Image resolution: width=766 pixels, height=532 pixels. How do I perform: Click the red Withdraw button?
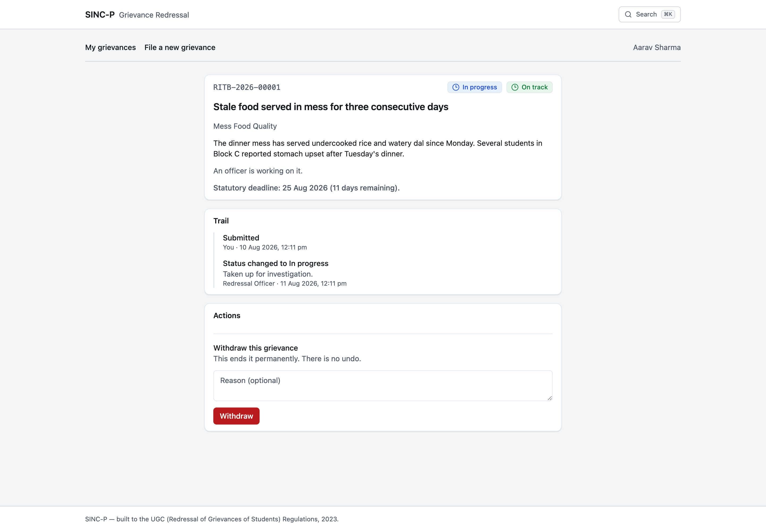tap(236, 416)
